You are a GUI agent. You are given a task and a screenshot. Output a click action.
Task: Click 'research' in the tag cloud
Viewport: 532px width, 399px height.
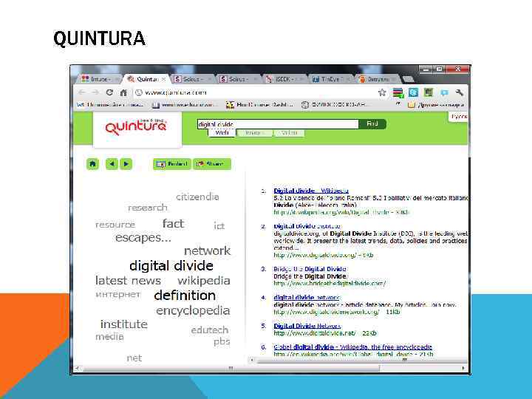tap(148, 208)
